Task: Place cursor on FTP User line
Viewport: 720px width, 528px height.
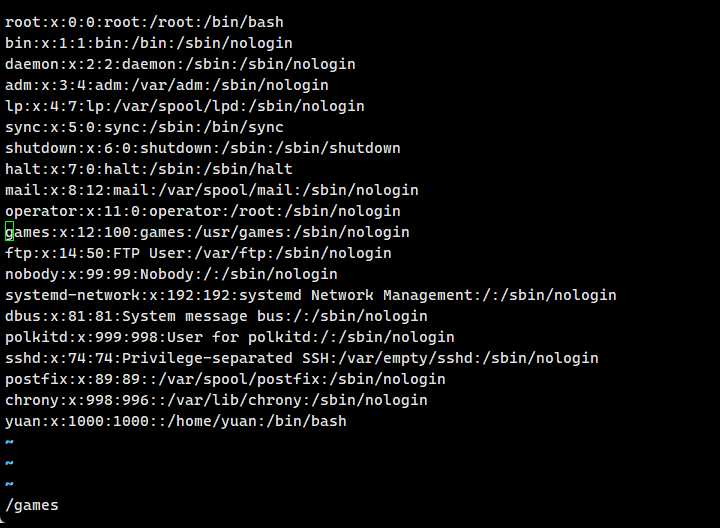Action: tap(198, 253)
